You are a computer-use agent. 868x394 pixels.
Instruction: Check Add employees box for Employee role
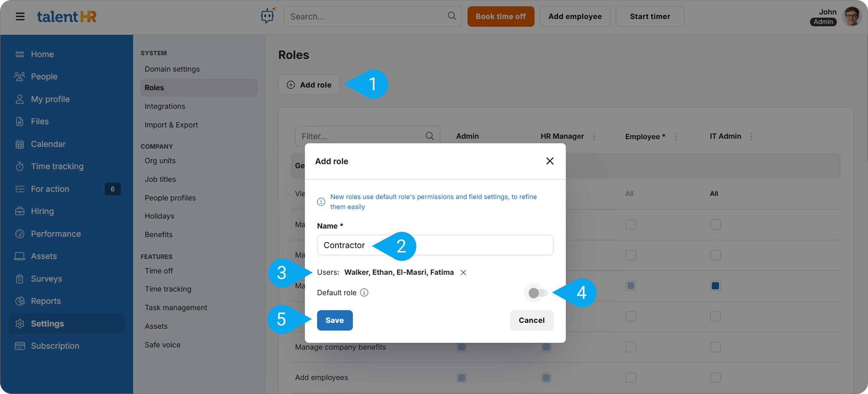630,377
